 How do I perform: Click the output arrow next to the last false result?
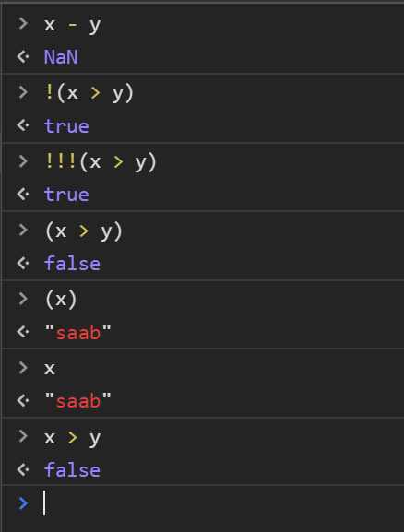[x=23, y=469]
